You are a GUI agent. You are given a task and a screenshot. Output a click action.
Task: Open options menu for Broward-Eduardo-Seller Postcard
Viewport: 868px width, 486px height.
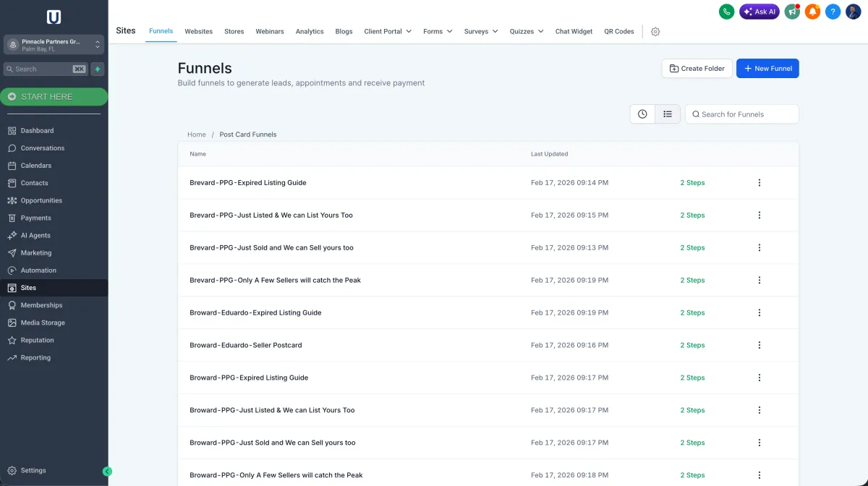[759, 345]
